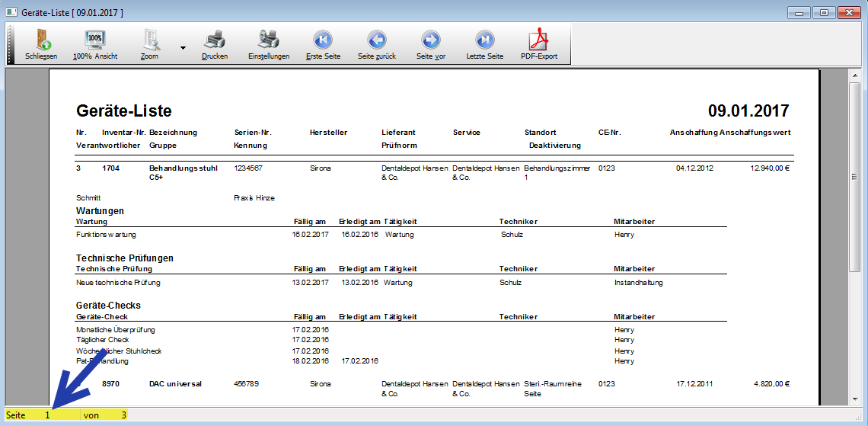Screen dimensions: 868x426
Task: Open the Zoom dropdown arrow
Action: tap(183, 48)
